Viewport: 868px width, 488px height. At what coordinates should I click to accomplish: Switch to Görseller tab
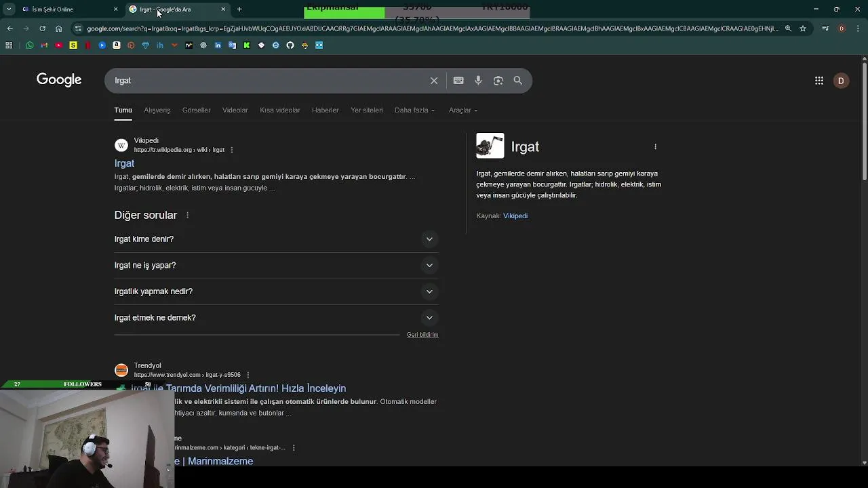(196, 110)
